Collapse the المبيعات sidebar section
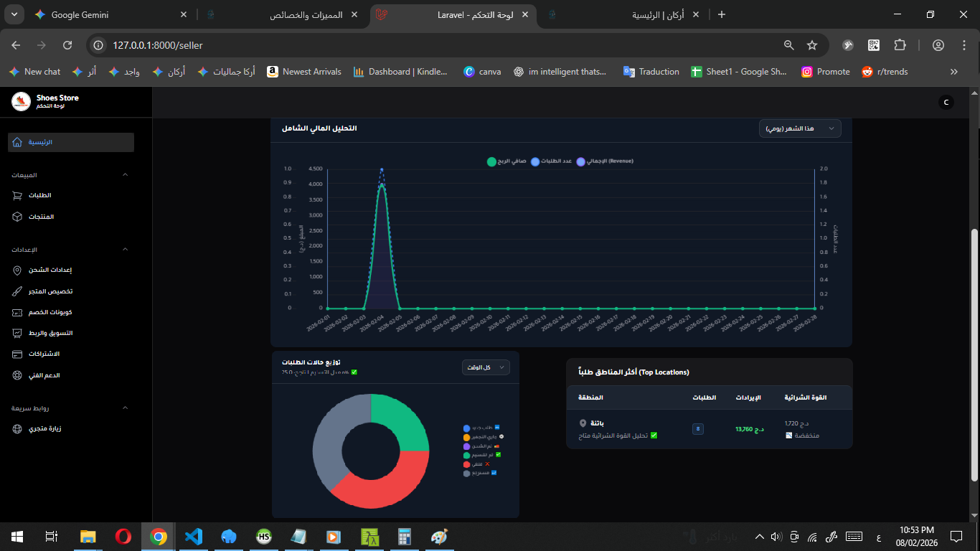Screen dimensions: 980x551 click(125, 175)
